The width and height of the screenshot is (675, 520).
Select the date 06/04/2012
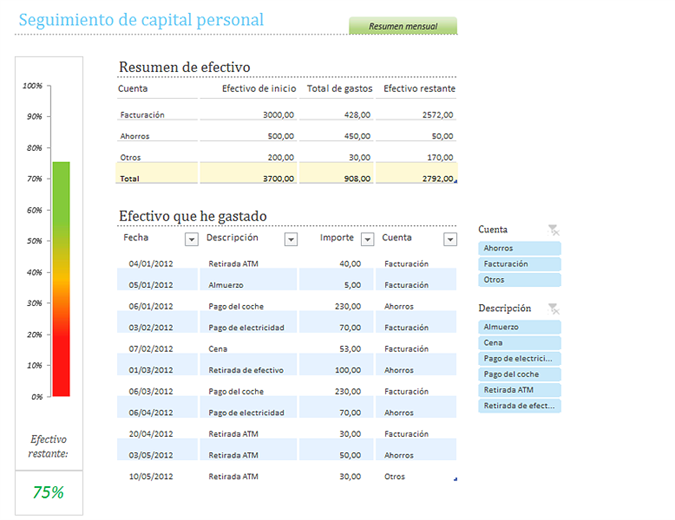pyautogui.click(x=151, y=412)
